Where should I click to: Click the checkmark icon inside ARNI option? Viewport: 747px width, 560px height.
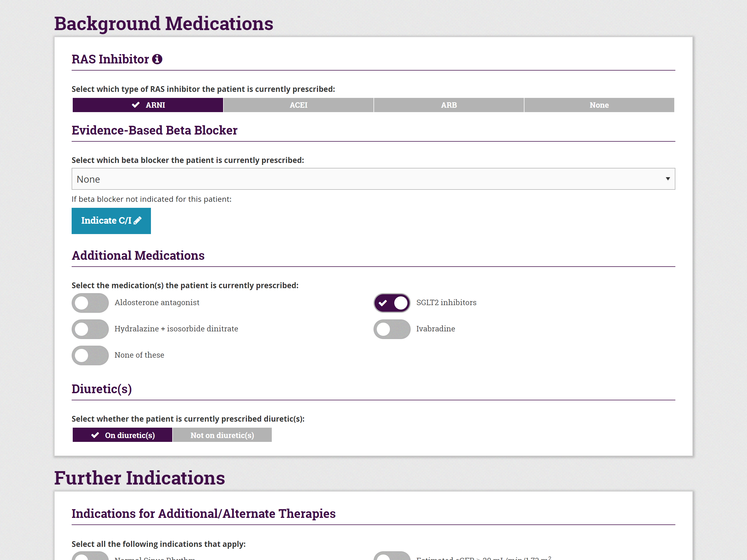coord(135,105)
